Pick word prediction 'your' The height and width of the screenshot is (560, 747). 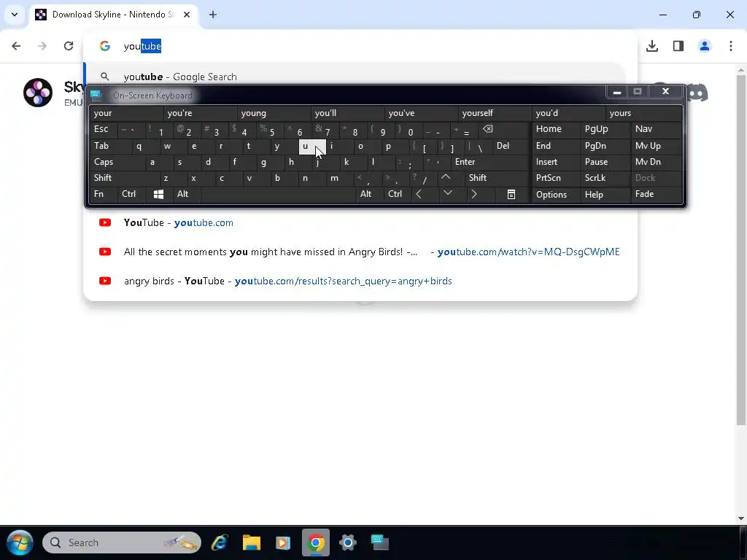pyautogui.click(x=126, y=113)
